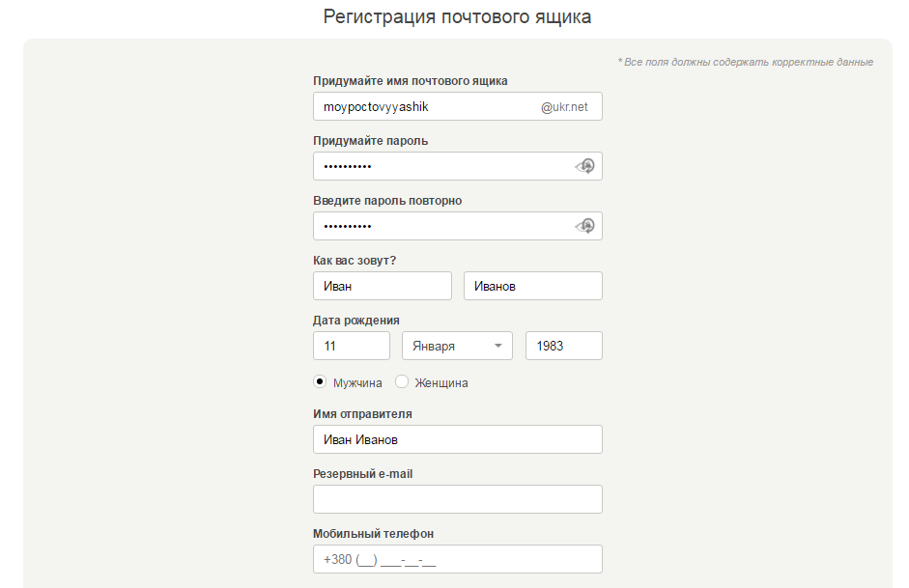Viewport: 909px width, 588px height.
Task: Click the sender name field
Action: (457, 439)
